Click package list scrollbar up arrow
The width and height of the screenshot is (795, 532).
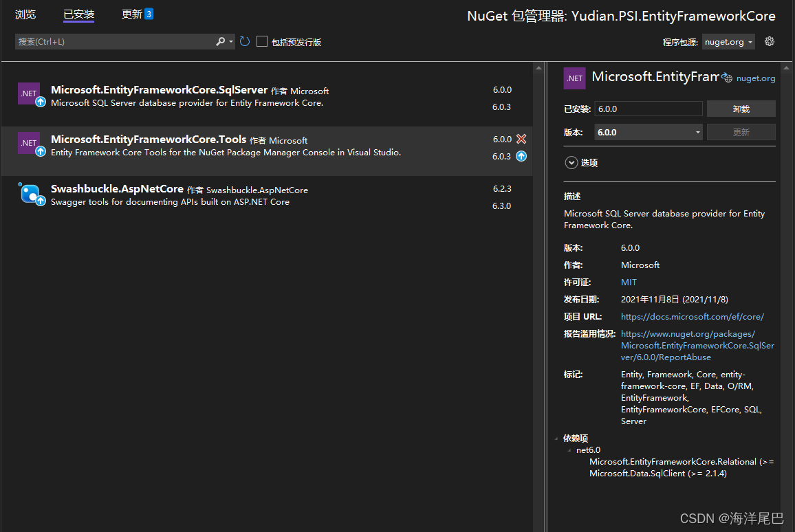(x=538, y=68)
